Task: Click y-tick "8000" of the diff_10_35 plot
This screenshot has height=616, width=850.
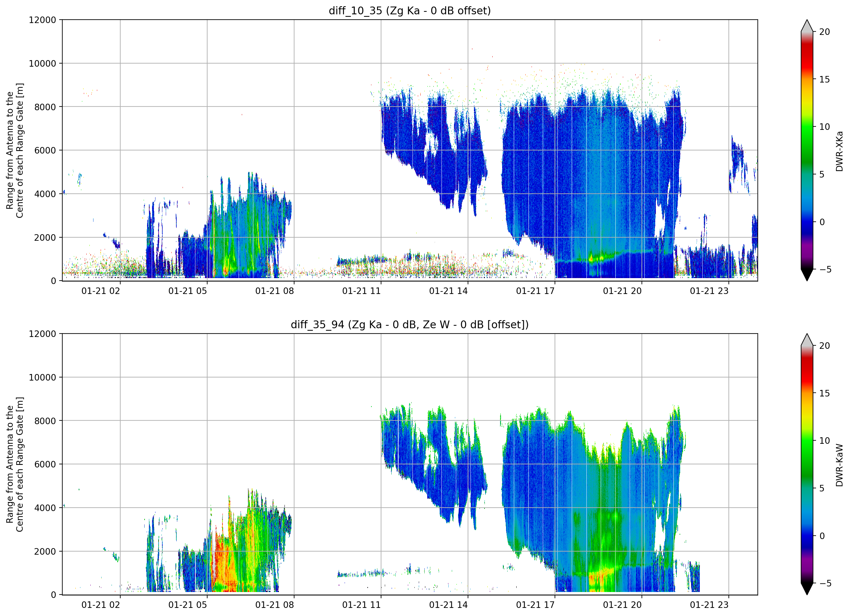Action: point(45,107)
